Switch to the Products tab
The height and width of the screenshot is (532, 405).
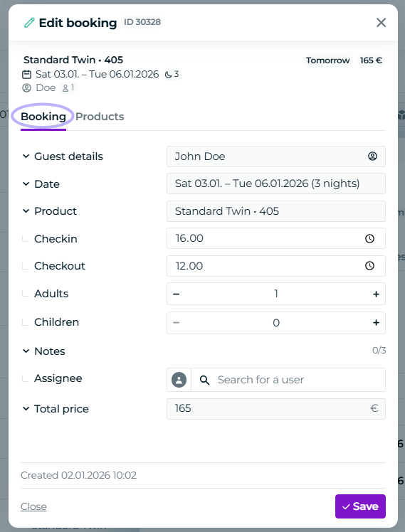pyautogui.click(x=100, y=117)
